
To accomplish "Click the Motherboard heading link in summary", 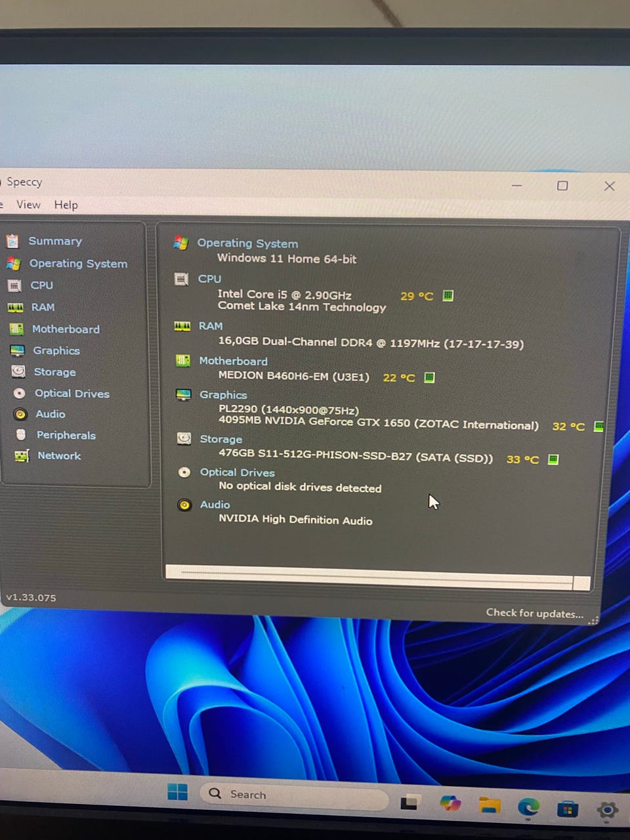I will tap(233, 361).
